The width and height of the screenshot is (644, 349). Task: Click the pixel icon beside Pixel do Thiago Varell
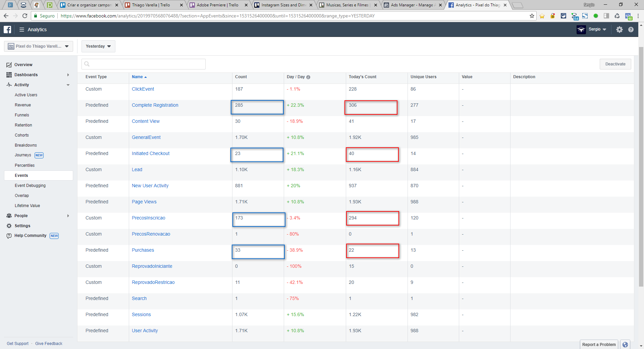(x=11, y=46)
